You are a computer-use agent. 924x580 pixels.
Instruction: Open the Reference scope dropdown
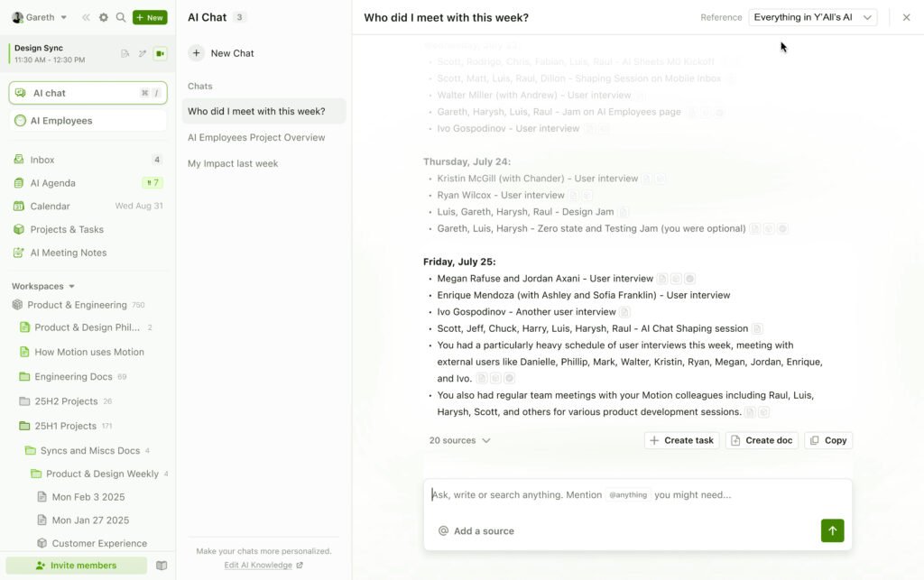click(812, 17)
